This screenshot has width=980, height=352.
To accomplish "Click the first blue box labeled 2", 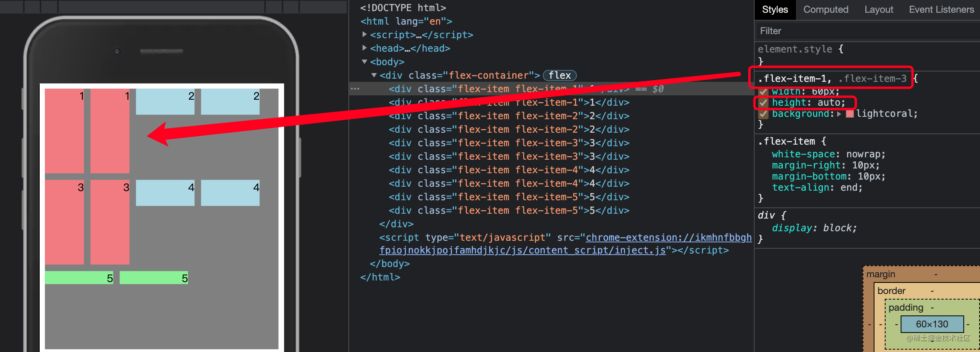I will click(165, 102).
